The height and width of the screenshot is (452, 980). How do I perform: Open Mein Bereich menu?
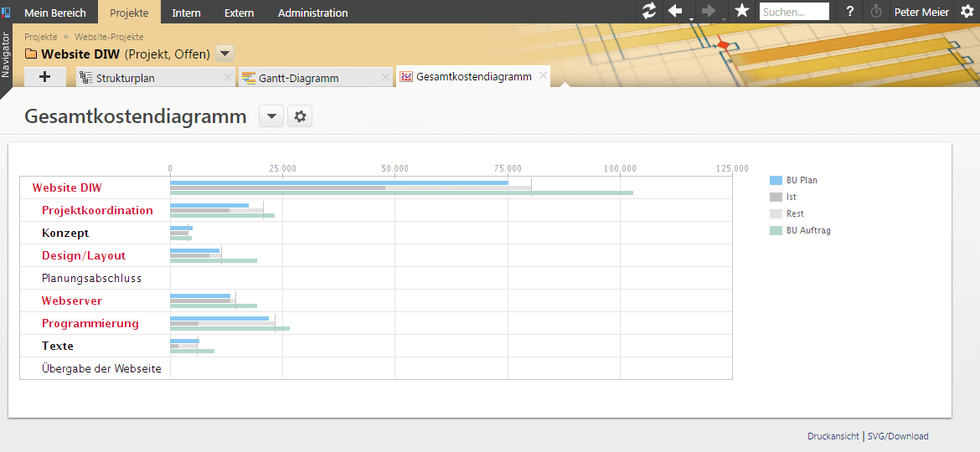pos(55,12)
